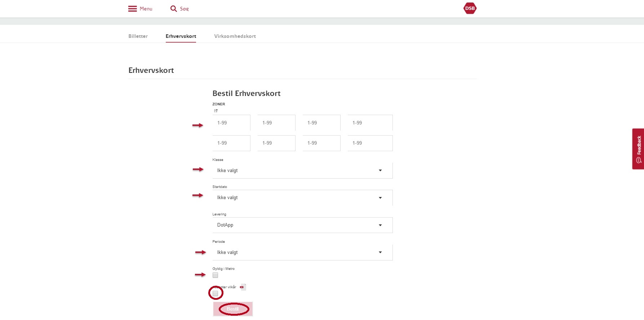Viewport: 644px width, 320px height.
Task: Expand the Periode dropdown
Action: pos(302,253)
